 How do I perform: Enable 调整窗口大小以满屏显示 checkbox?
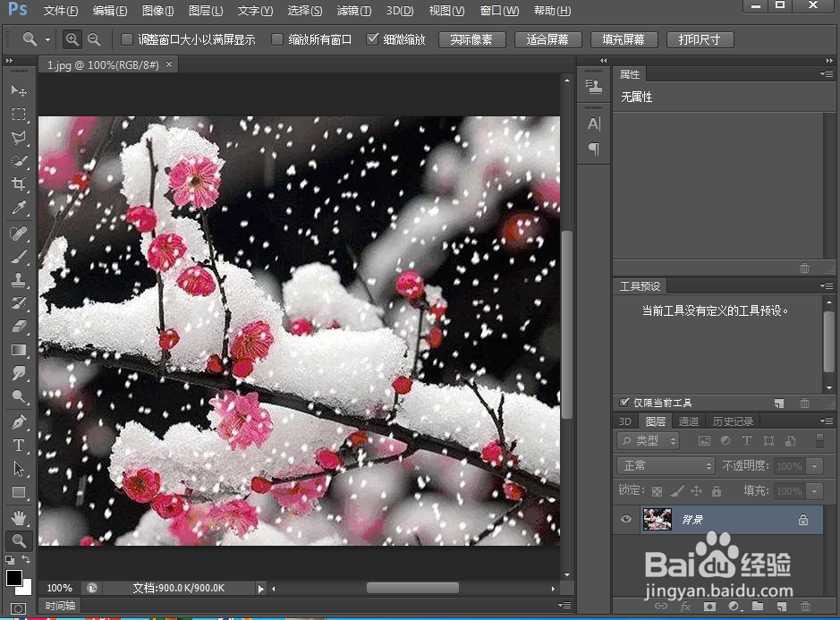pos(127,39)
